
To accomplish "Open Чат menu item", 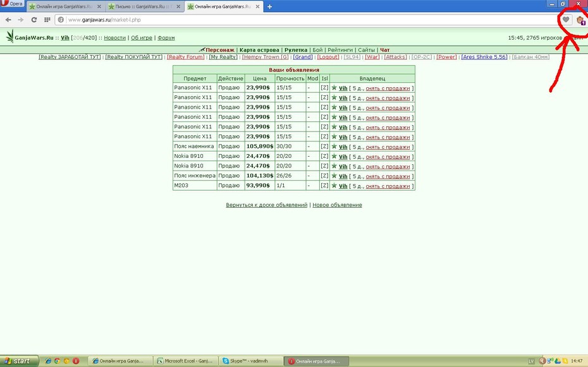I will point(385,50).
